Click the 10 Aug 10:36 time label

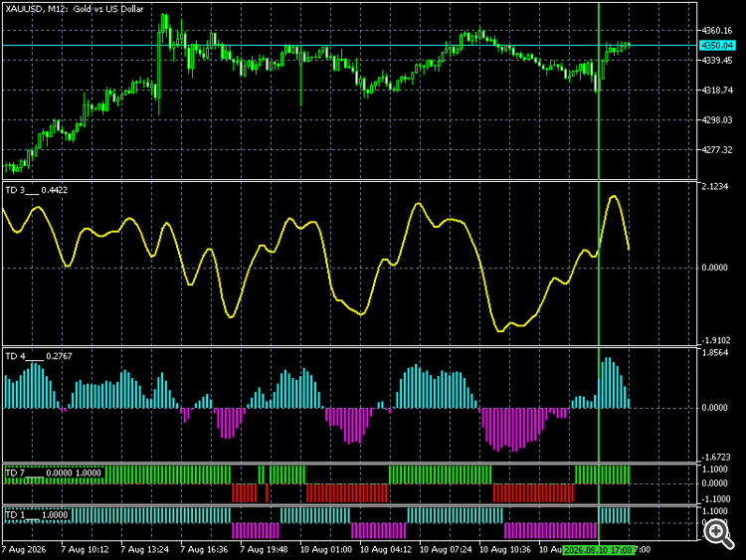click(x=505, y=550)
